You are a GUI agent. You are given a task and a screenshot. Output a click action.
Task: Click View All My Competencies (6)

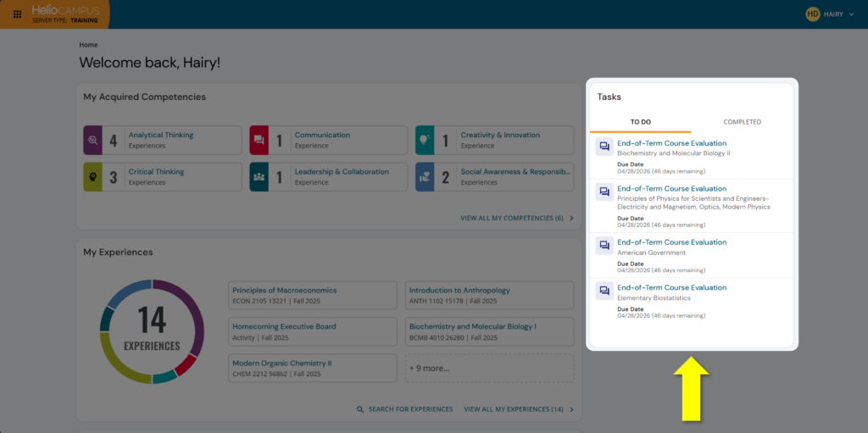pyautogui.click(x=511, y=218)
